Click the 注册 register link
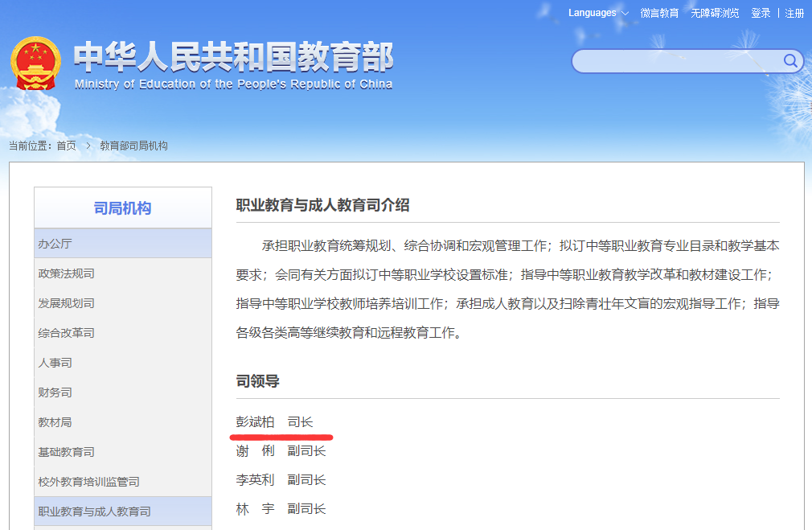 794,13
